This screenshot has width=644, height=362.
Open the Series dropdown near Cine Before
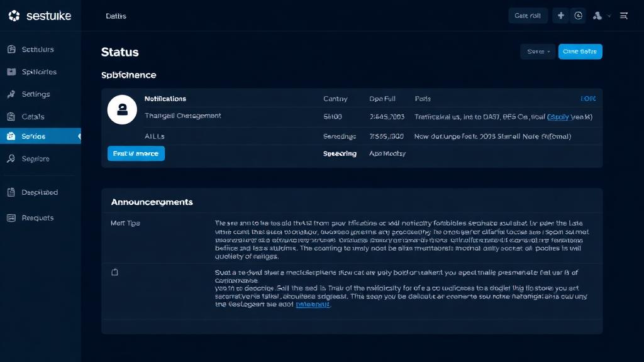[538, 52]
